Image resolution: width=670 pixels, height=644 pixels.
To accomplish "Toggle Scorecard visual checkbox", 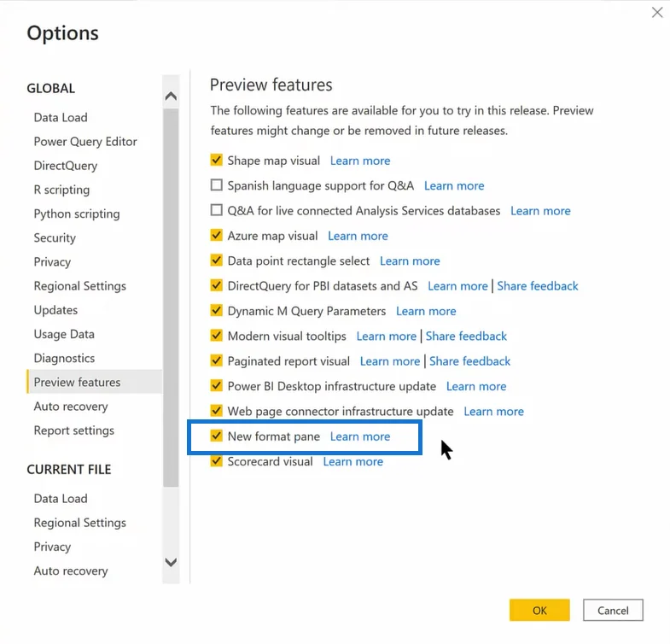I will 216,461.
